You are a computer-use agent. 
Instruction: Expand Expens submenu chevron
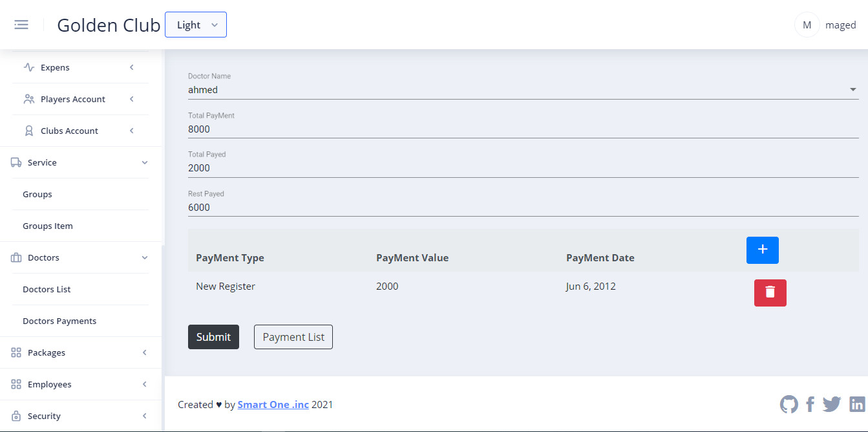(x=132, y=67)
